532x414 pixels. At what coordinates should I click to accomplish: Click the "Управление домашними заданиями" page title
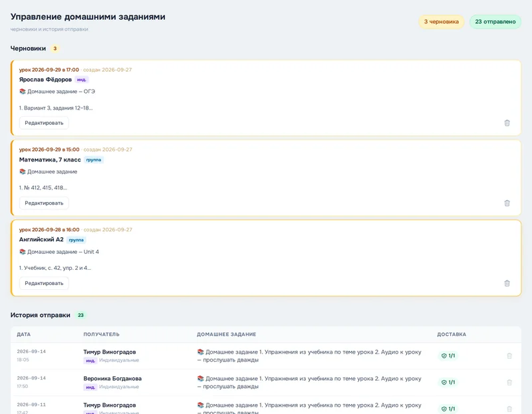pyautogui.click(x=88, y=17)
